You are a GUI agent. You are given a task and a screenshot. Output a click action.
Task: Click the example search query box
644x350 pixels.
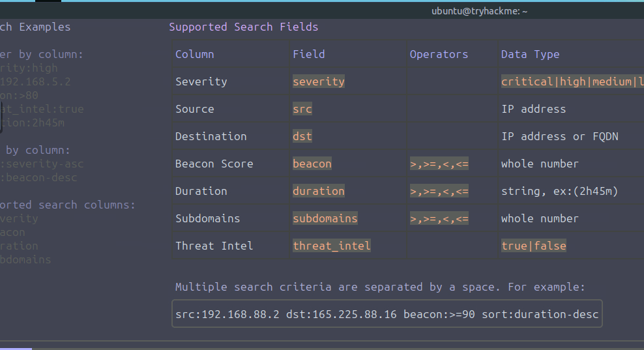tap(387, 314)
